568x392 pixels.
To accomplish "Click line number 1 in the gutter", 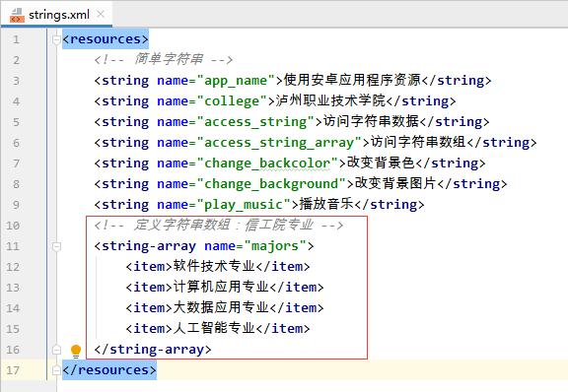I will click(x=16, y=39).
